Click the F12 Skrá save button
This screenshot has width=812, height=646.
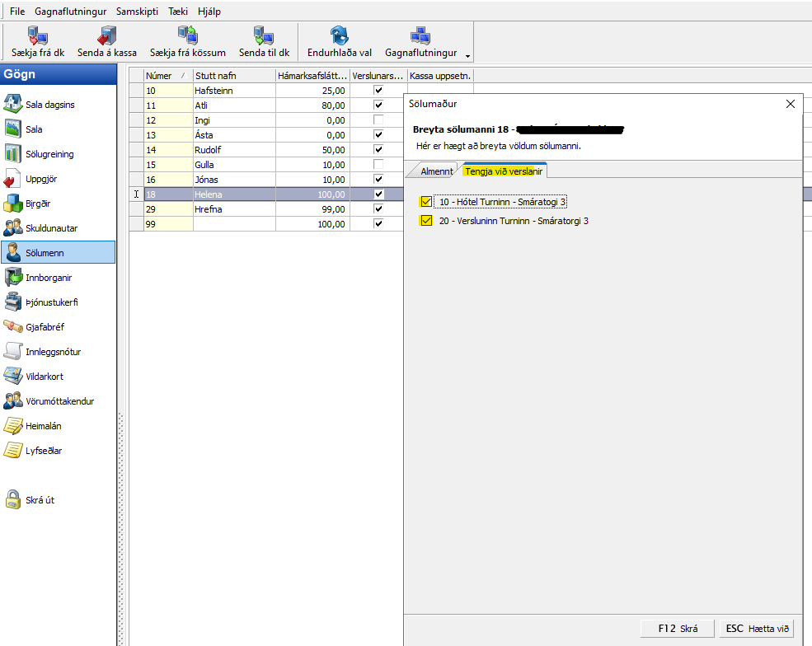point(678,628)
